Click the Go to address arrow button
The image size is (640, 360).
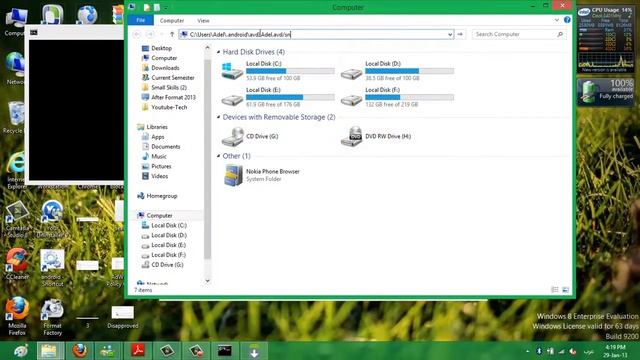click(x=460, y=34)
